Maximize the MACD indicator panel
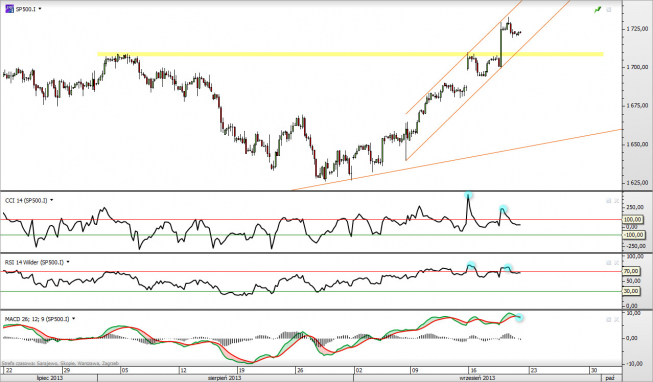653x382 pixels. [608, 320]
